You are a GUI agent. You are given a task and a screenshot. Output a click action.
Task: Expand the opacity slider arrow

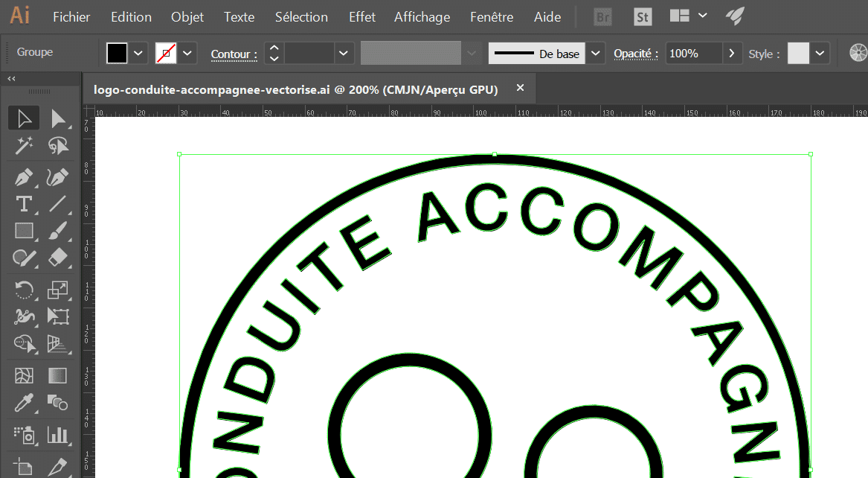732,54
